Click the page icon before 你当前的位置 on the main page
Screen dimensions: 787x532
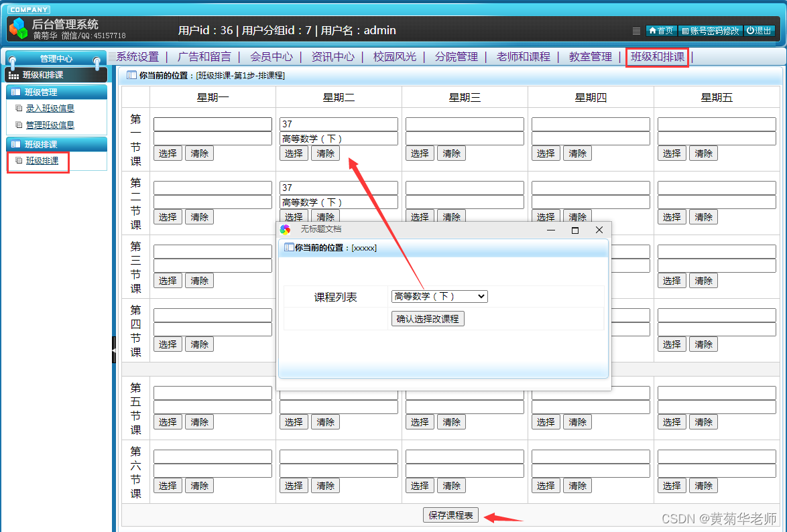(x=131, y=75)
